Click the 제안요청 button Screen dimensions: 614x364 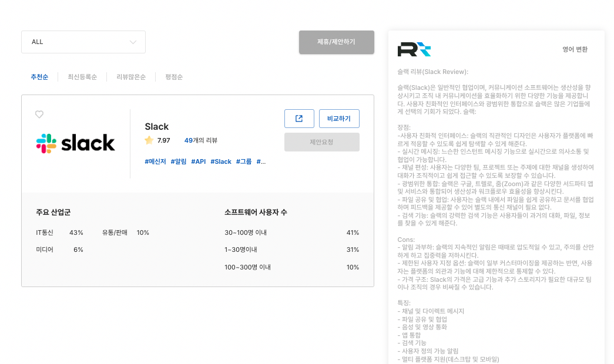tap(321, 142)
